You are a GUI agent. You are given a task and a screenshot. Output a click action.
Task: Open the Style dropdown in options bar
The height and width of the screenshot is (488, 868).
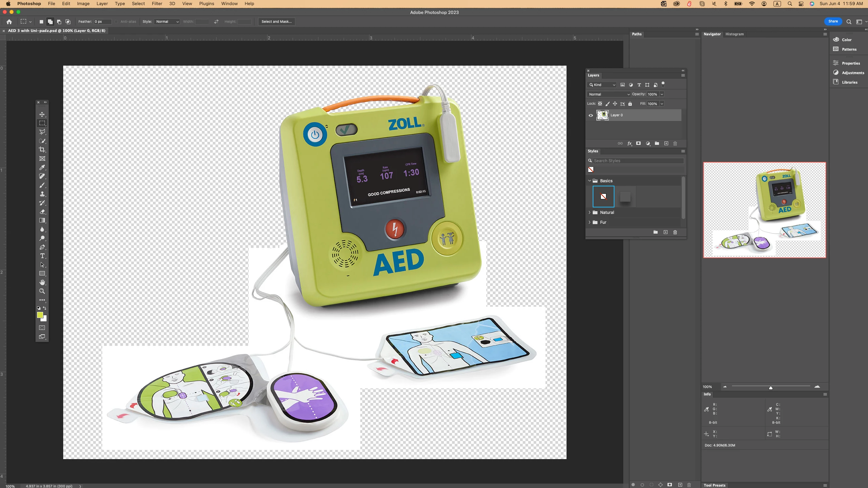click(x=167, y=21)
